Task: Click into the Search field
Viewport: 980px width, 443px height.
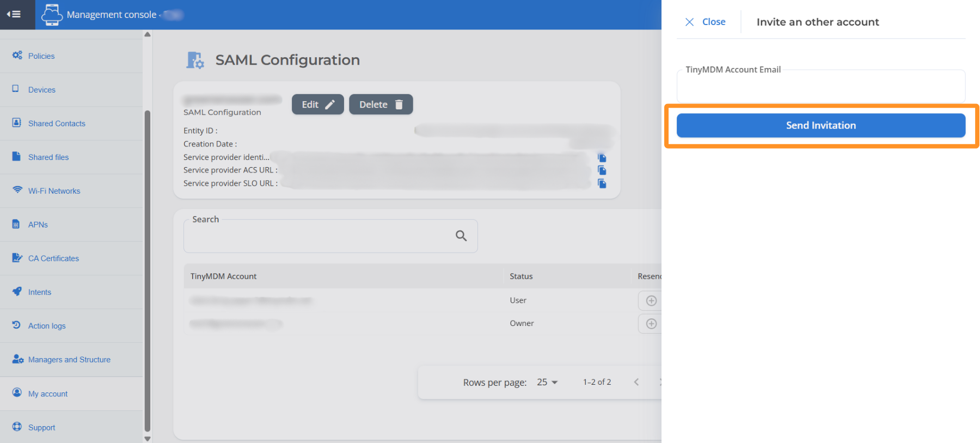Action: tap(318, 237)
